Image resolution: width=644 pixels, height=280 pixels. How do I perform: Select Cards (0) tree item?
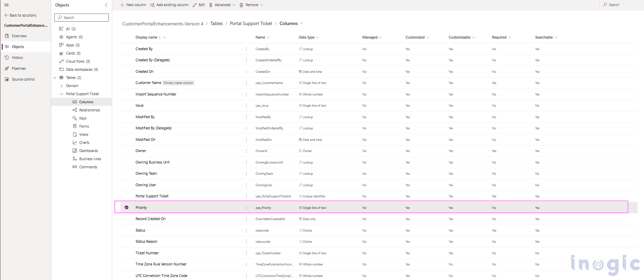(73, 53)
